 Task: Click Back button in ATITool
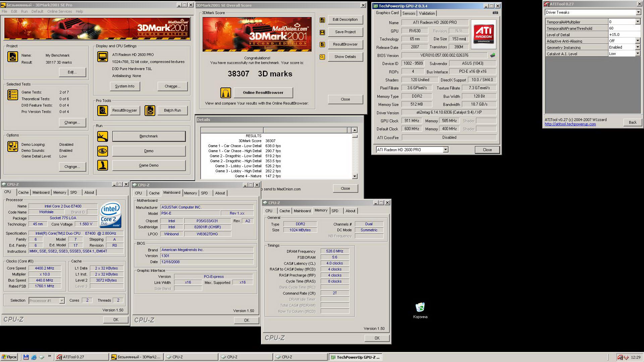[x=632, y=122]
